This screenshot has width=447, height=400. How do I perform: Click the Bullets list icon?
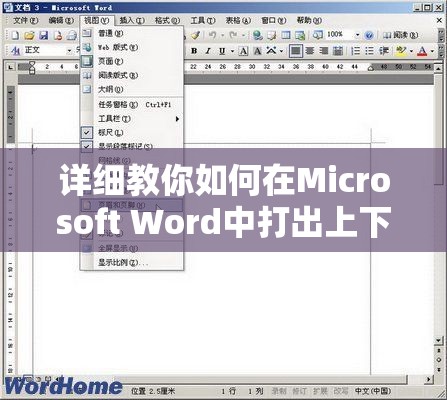[369, 51]
